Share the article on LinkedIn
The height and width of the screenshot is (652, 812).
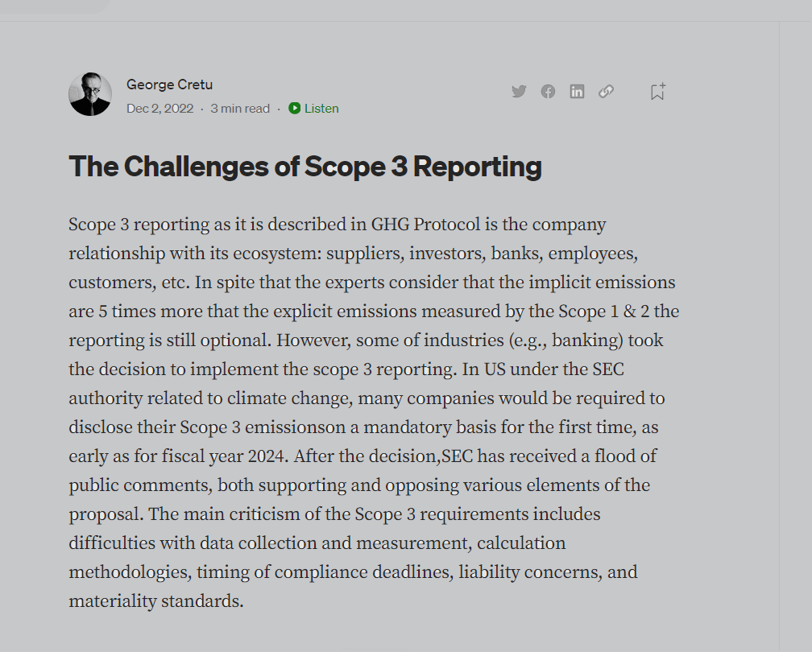click(577, 92)
